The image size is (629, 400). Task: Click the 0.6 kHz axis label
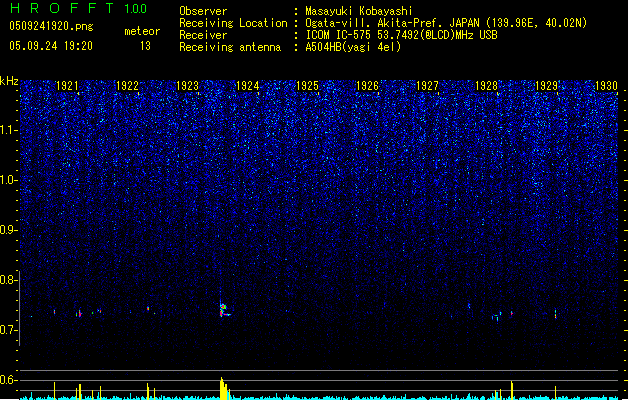coord(8,380)
